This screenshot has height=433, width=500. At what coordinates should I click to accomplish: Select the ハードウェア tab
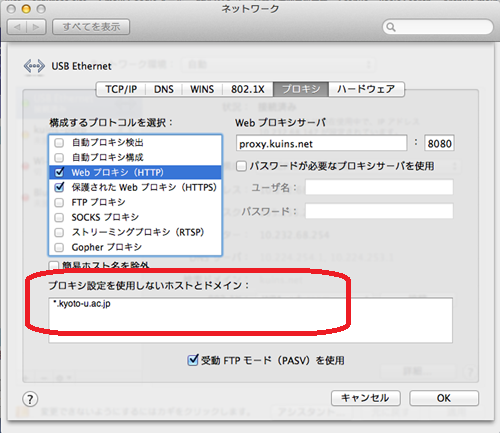(x=366, y=89)
